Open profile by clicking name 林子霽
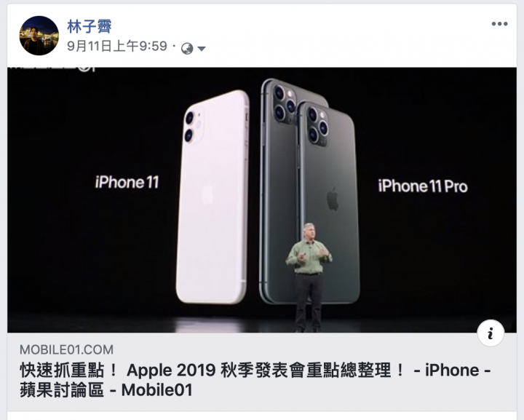The width and height of the screenshot is (524, 420). coord(89,26)
